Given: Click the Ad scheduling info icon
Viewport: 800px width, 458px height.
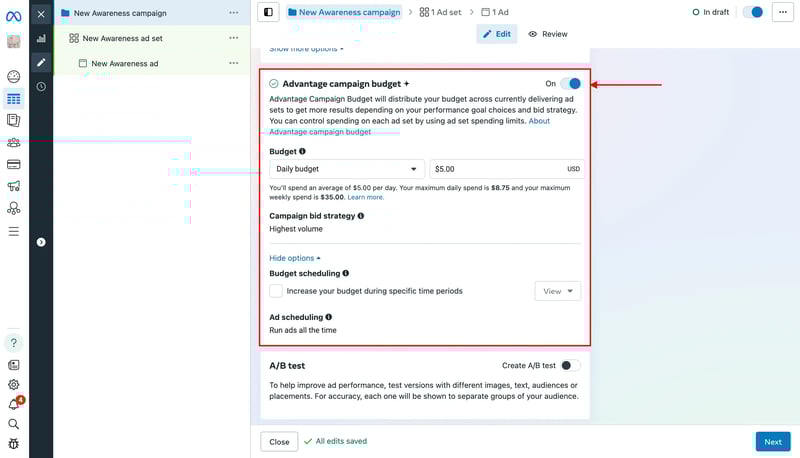Looking at the screenshot, I should (x=329, y=317).
